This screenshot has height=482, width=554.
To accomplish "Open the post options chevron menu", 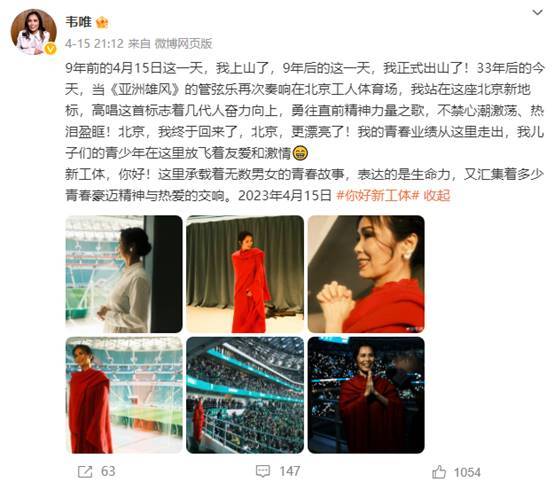I will coord(537,13).
